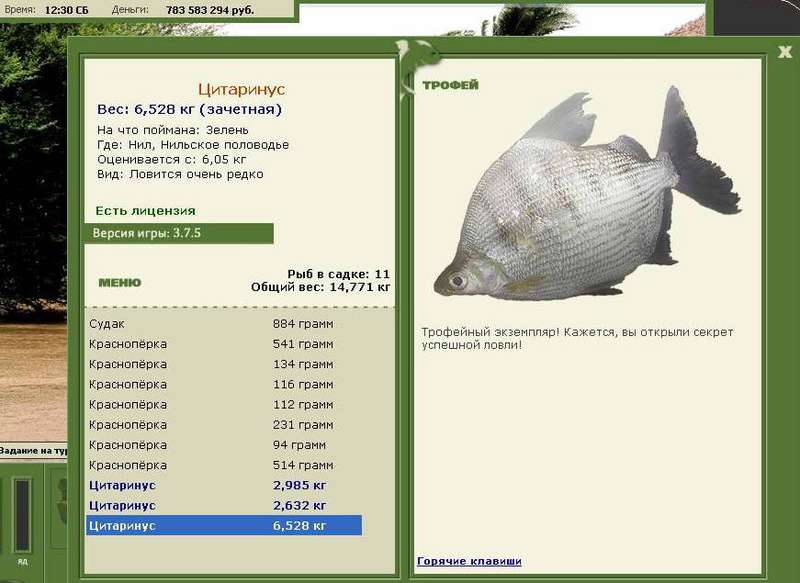
Task: Click the Рыб в садке: 11 counter
Action: (x=338, y=274)
